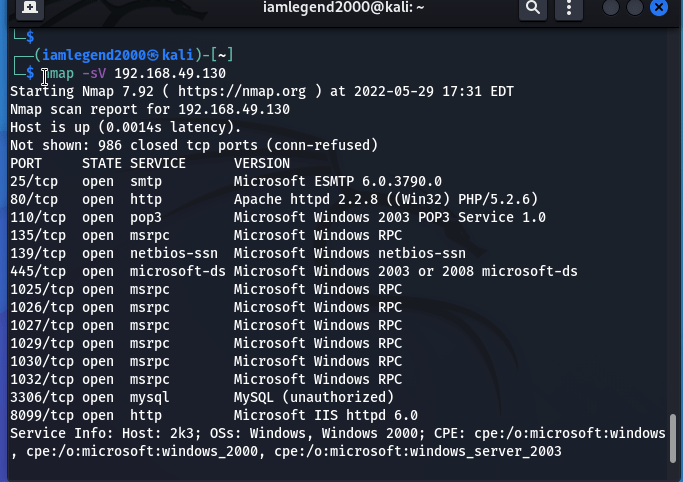This screenshot has height=482, width=683.
Task: Close the terminal with the blue X
Action: coord(658,8)
